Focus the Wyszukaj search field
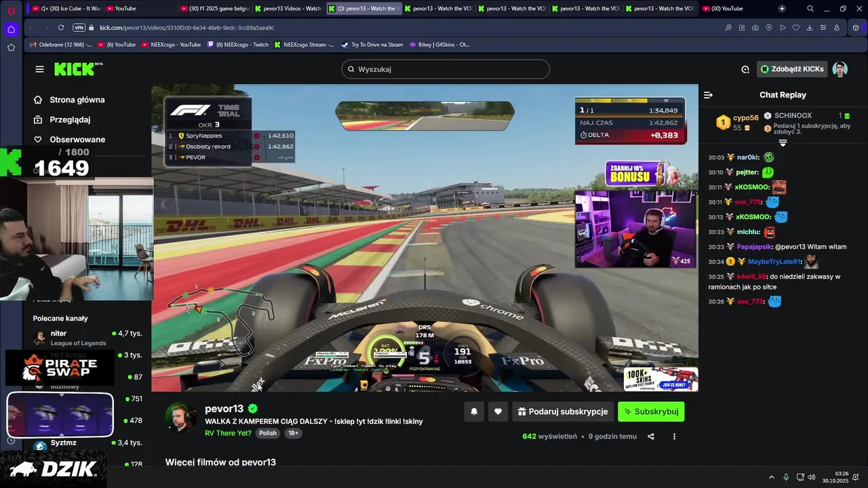The height and width of the screenshot is (488, 868). pos(446,69)
